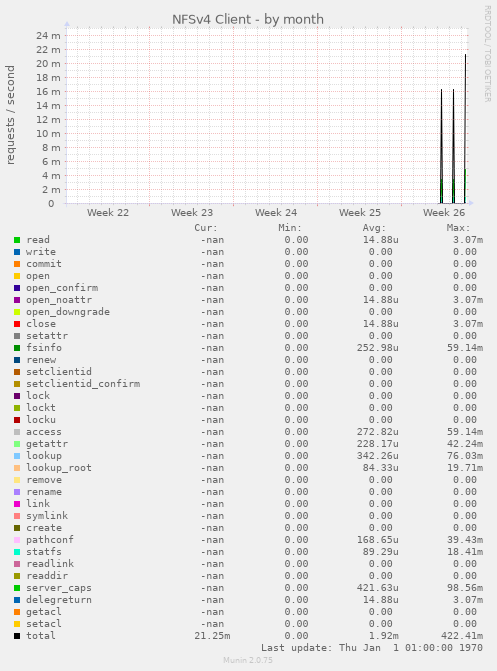The width and height of the screenshot is (497, 671).
Task: Select the 'statfs' legend label
Action: click(x=44, y=552)
